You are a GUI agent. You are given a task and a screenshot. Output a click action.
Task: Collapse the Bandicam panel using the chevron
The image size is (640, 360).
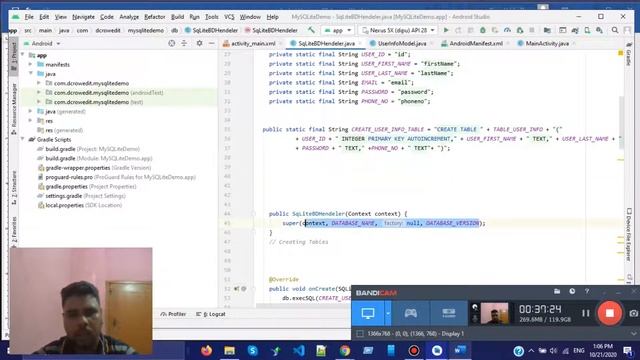[x=633, y=333]
